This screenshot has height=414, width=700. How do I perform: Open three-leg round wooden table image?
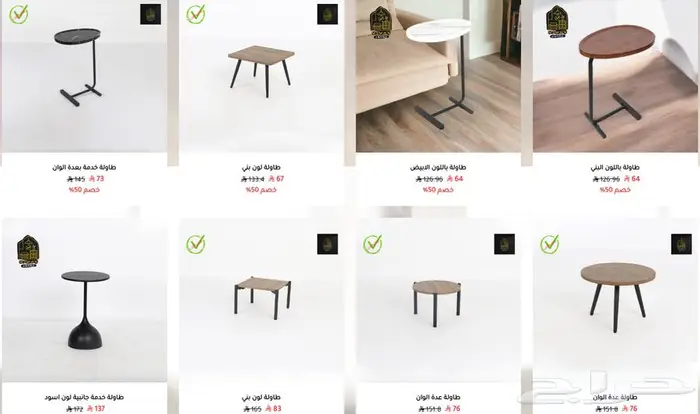tap(615, 300)
